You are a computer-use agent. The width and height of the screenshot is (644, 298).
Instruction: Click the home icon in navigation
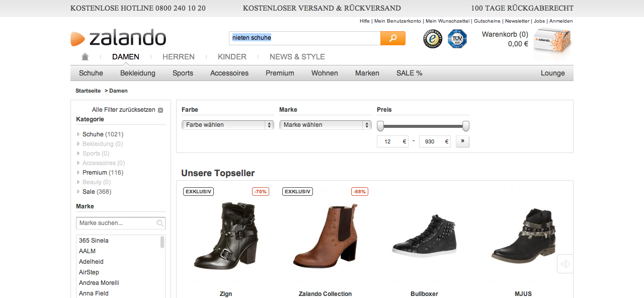coord(85,57)
